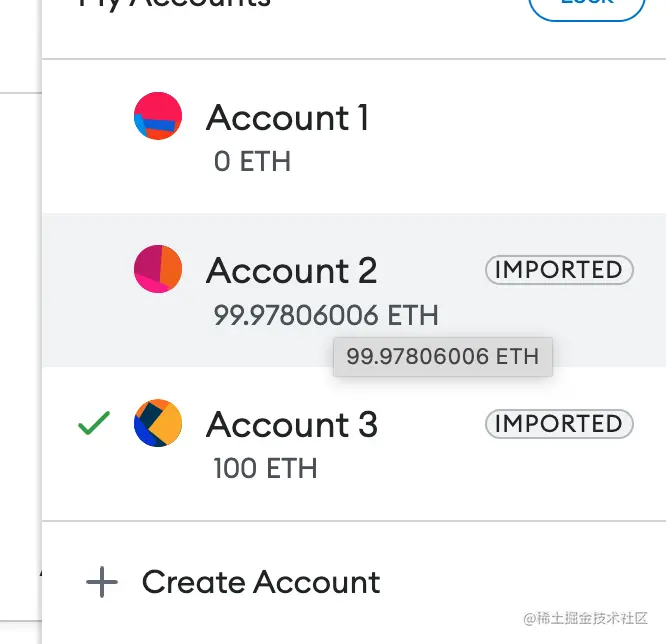The image size is (666, 644).
Task: Click the Account 1 avatar icon
Action: [x=158, y=116]
